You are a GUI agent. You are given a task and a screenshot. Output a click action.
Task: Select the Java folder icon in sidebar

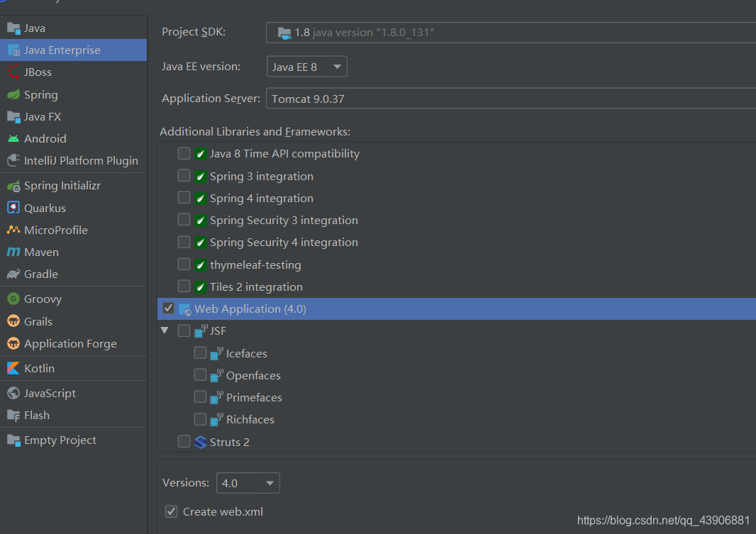(13, 28)
